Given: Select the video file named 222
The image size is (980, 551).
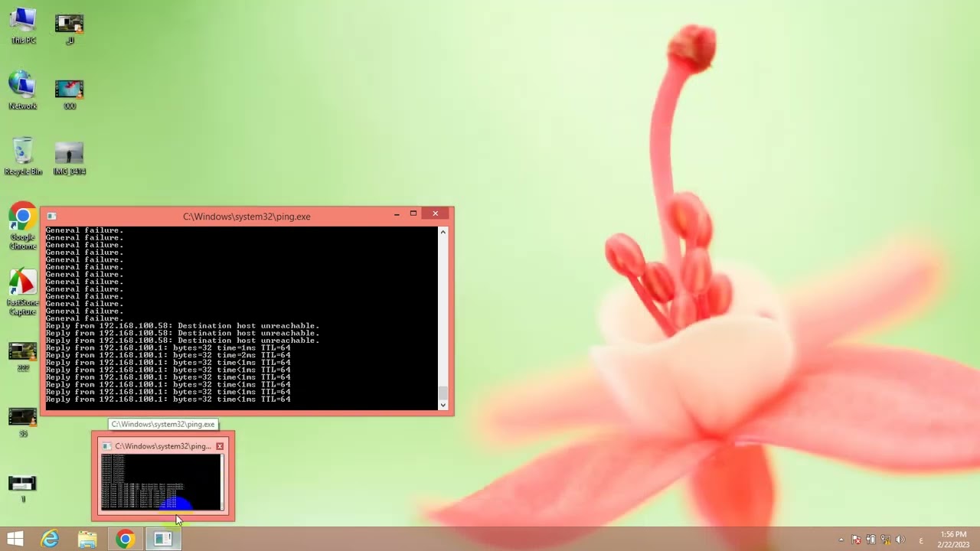Looking at the screenshot, I should click(x=23, y=356).
